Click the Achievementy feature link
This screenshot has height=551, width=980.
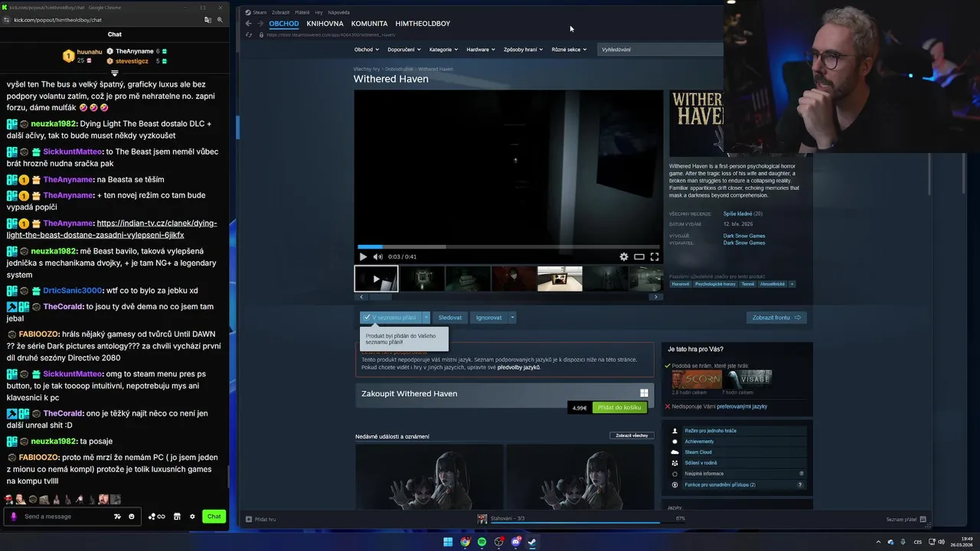[x=699, y=442]
